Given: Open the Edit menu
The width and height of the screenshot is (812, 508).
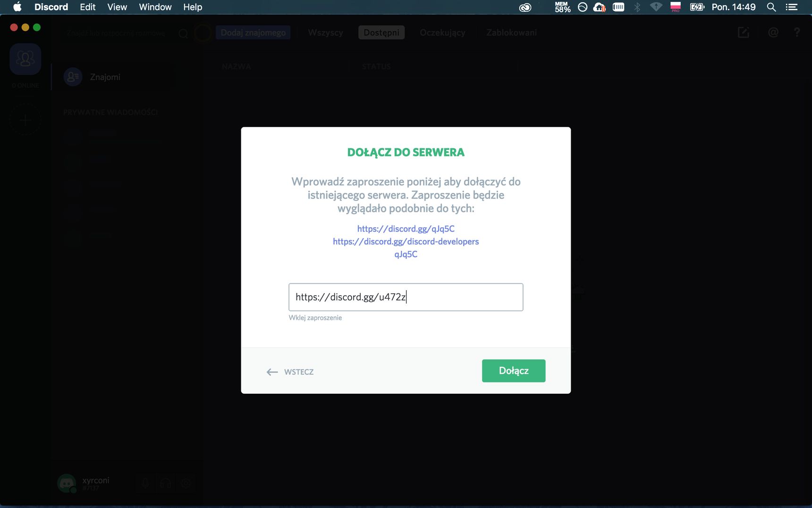Looking at the screenshot, I should coord(88,7).
